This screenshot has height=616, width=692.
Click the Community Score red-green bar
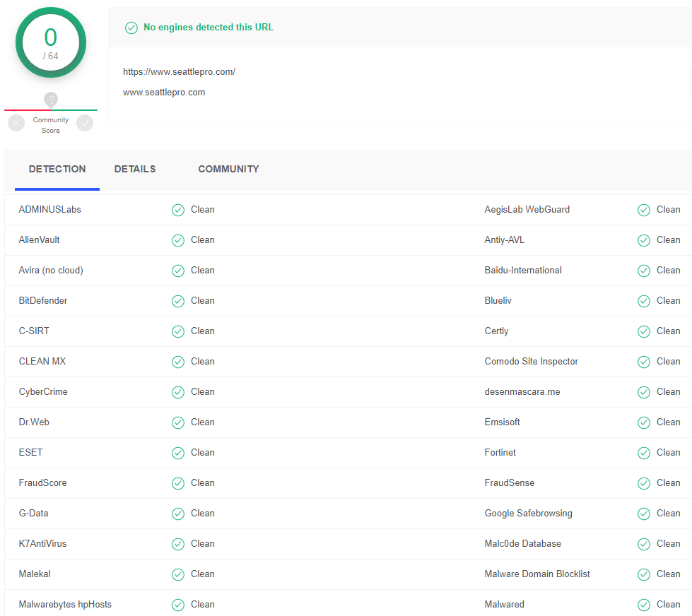coord(51,109)
